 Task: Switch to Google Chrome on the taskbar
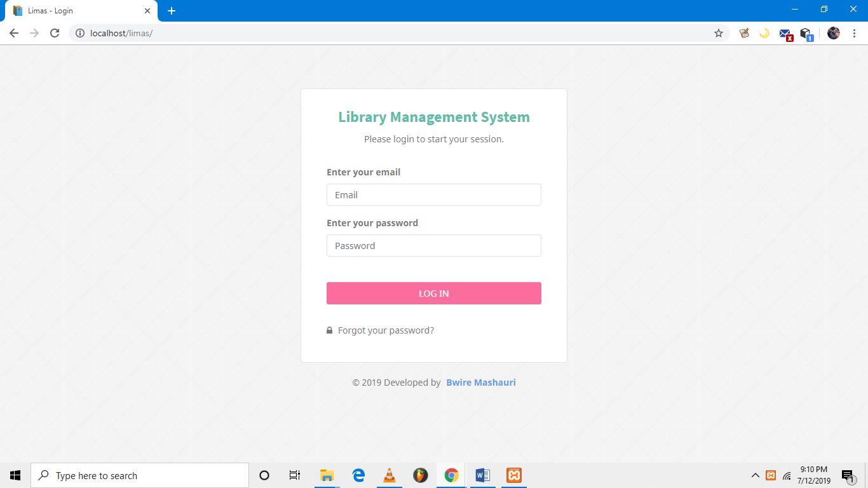click(451, 475)
